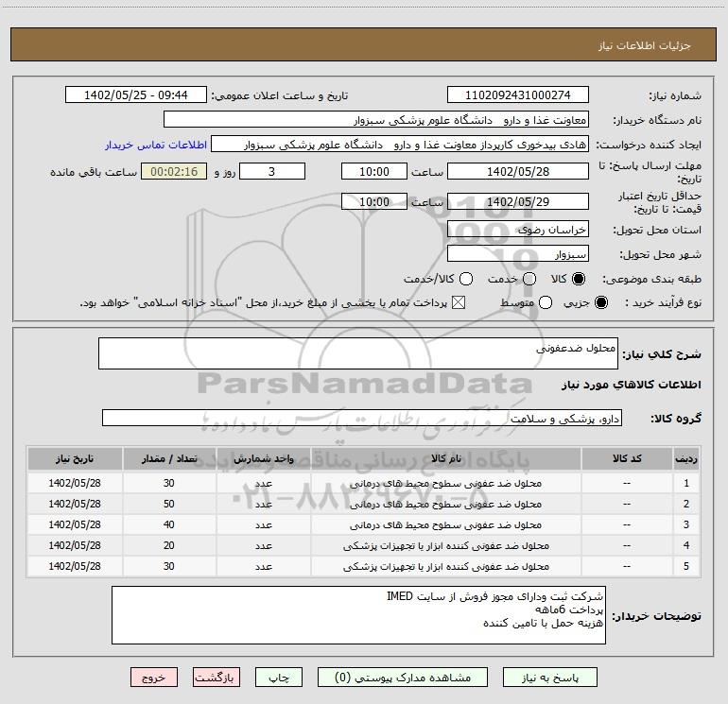The image size is (728, 704).
Task: Click the buyer notes text area
Action: 358,615
